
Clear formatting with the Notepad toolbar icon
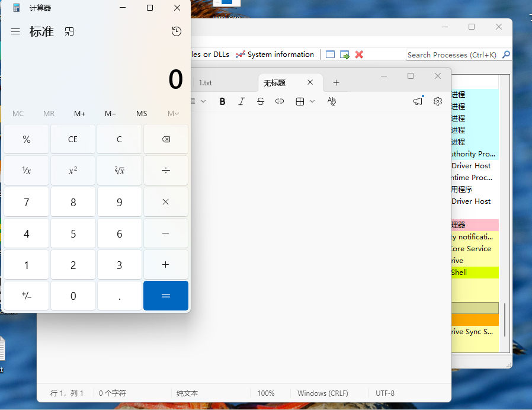tap(332, 101)
